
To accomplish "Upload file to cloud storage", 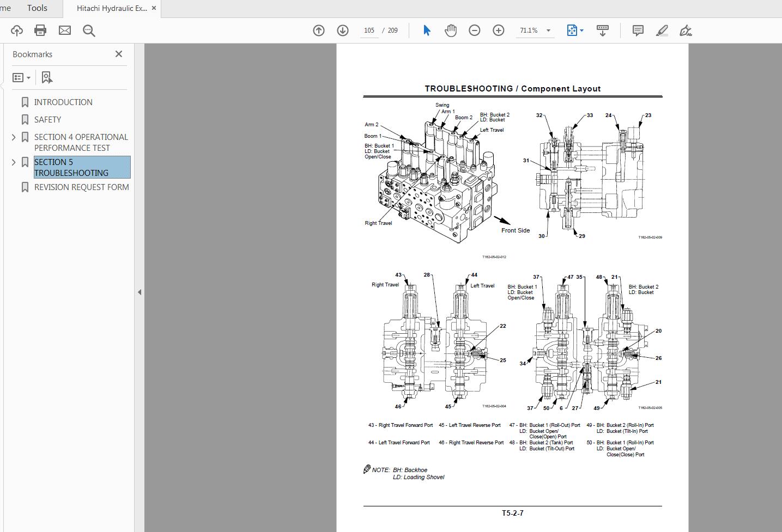I will point(16,30).
